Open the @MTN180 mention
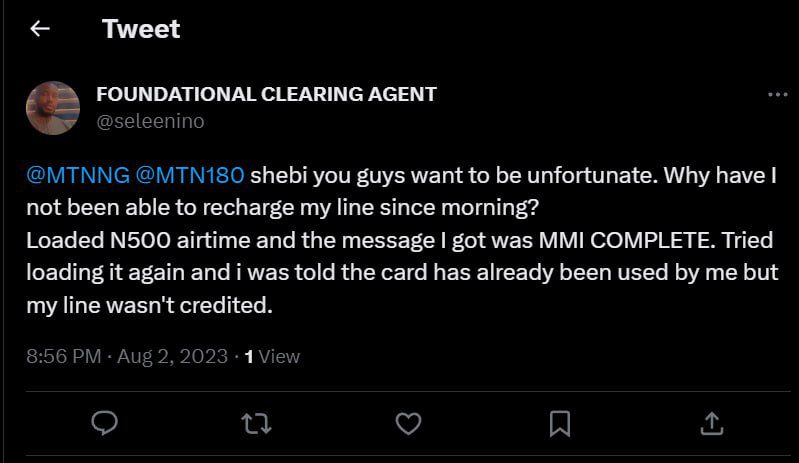Image resolution: width=799 pixels, height=463 pixels. (x=189, y=175)
